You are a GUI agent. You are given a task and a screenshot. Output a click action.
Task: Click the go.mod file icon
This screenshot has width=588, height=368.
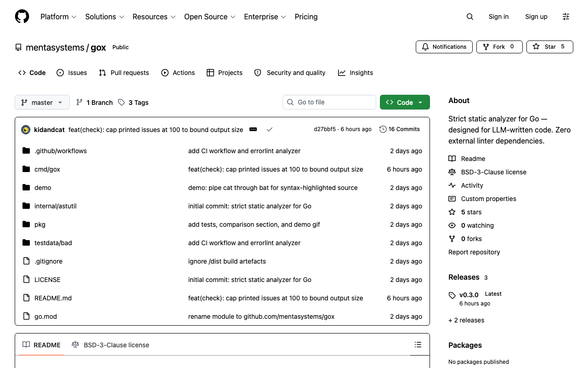[x=26, y=316]
